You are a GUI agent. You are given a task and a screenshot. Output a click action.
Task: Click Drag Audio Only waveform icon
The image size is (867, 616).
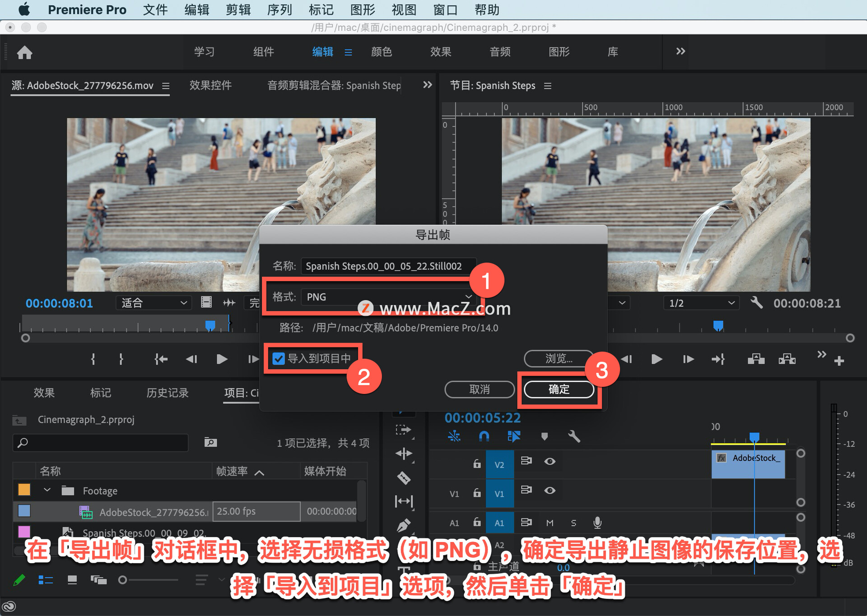click(229, 302)
